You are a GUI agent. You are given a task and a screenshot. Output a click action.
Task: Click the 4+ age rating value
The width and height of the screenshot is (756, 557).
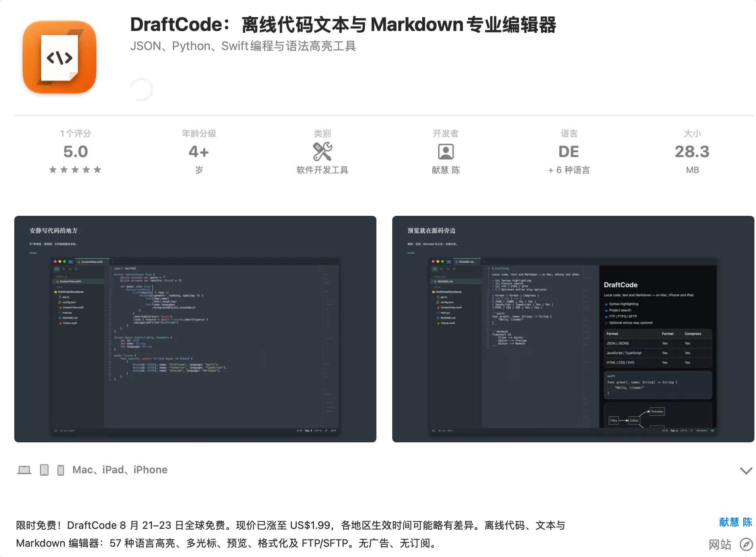click(199, 152)
